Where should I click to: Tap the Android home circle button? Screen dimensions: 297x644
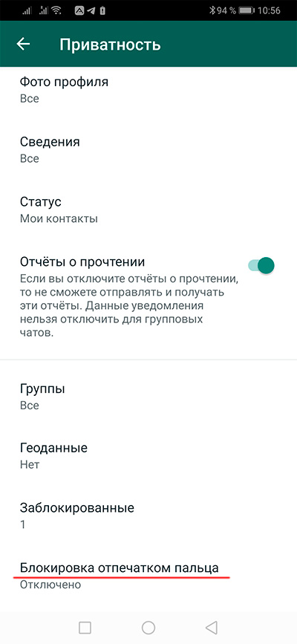tap(148, 627)
